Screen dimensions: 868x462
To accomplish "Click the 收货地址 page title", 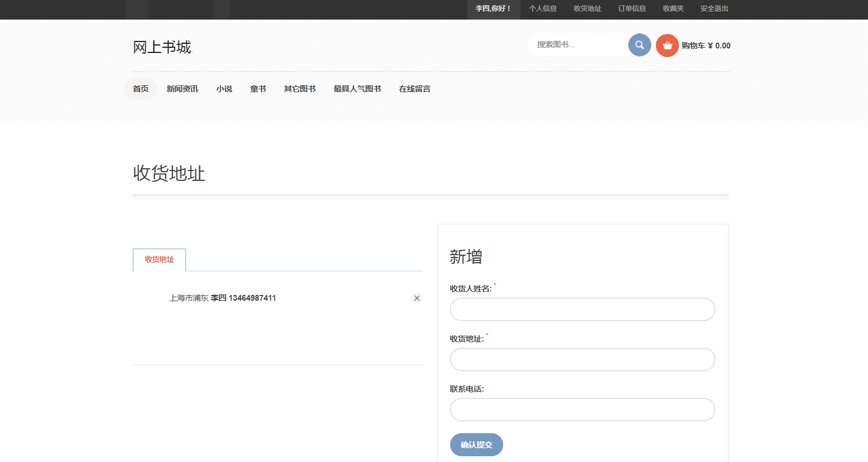I will point(169,173).
